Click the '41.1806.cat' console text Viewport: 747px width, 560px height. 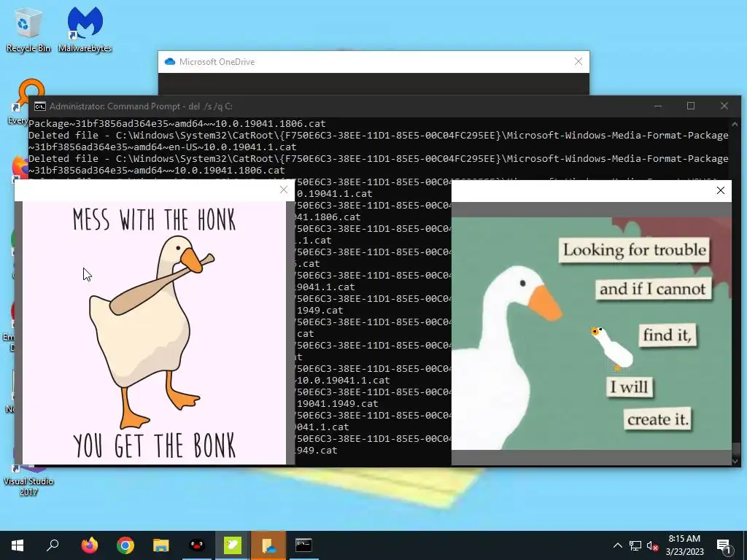click(x=328, y=217)
